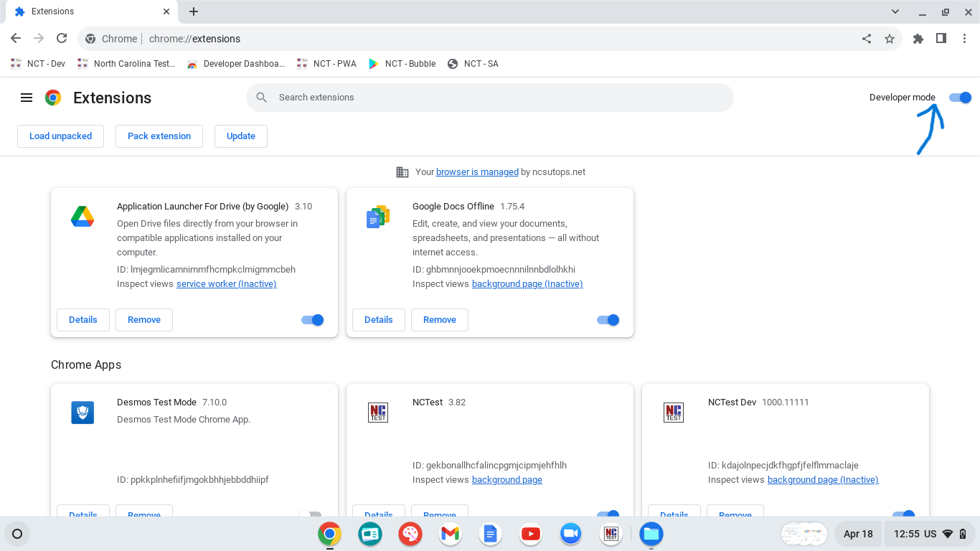Open the status tray showing 12:55
Viewport: 980px width, 551px height.
[x=929, y=534]
